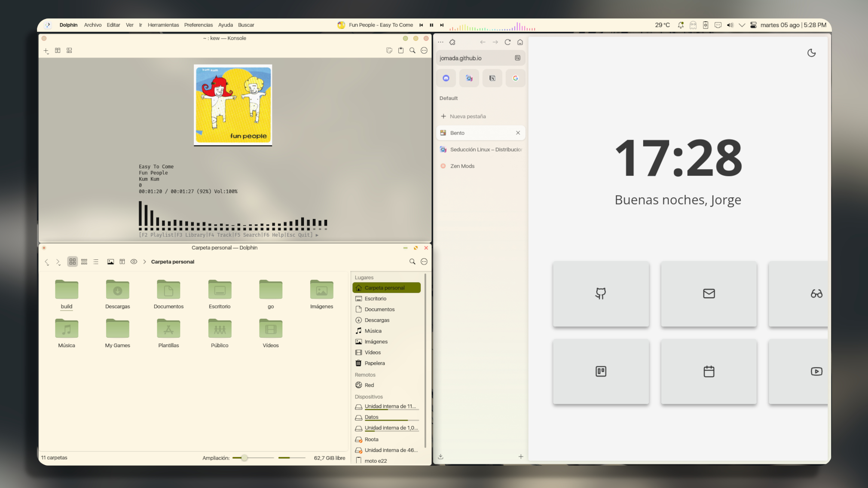Select the go folder
Screen dimensions: 868x488
(x=271, y=294)
